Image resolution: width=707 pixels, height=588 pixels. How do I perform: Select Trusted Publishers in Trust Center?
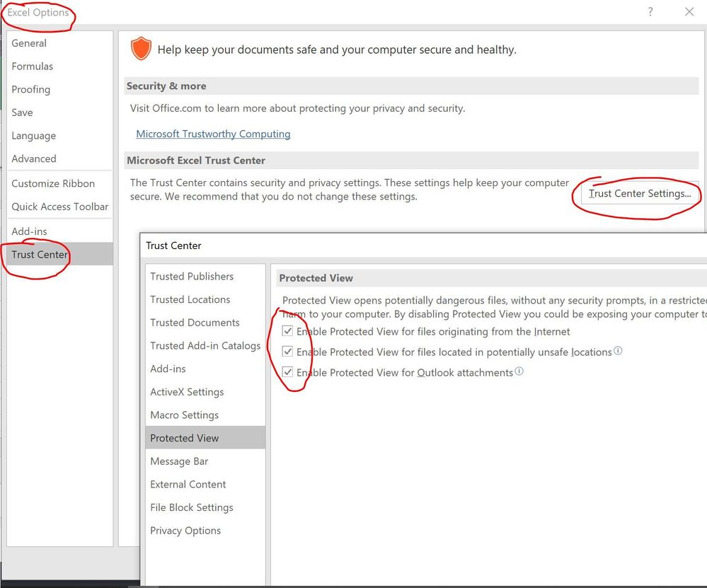click(205, 277)
